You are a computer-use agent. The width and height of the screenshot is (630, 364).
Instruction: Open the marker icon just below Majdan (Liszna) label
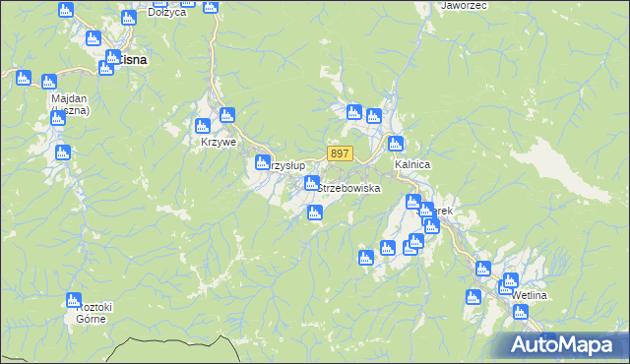click(58, 118)
